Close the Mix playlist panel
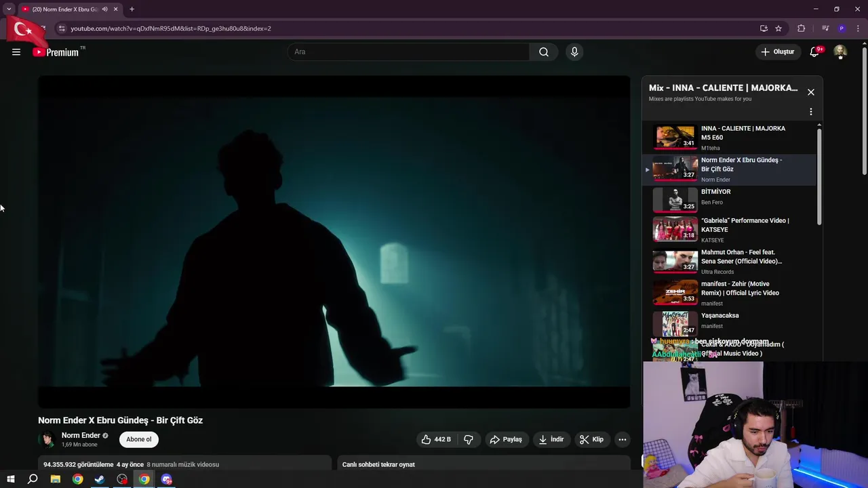This screenshot has height=488, width=868. point(810,92)
